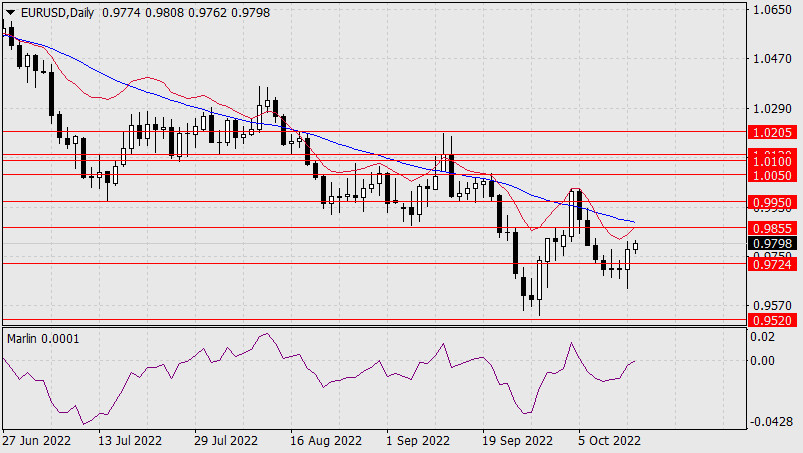
Task: Click the 0.9570 price scale value
Action: [772, 306]
